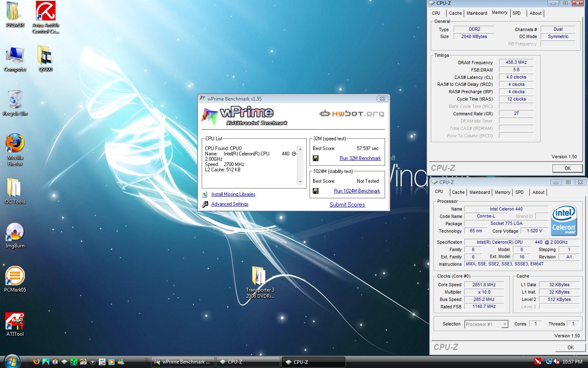Click Run 32M Benchmark link

[x=360, y=158]
